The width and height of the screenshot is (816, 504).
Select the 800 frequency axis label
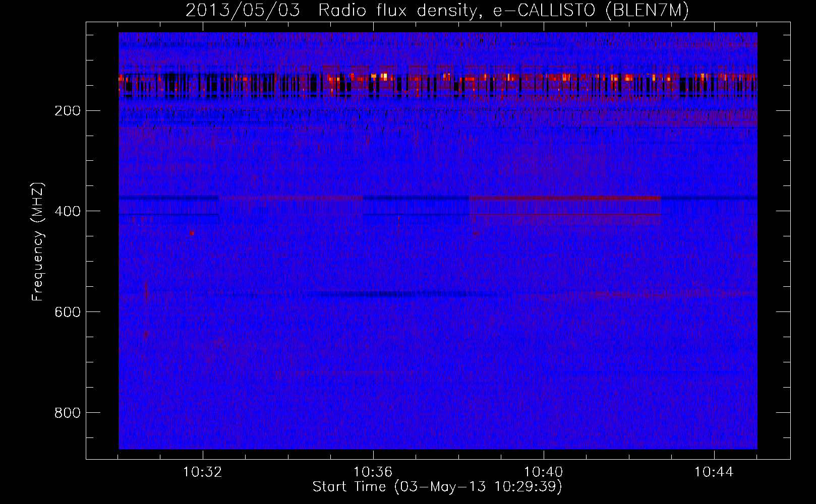[x=67, y=413]
